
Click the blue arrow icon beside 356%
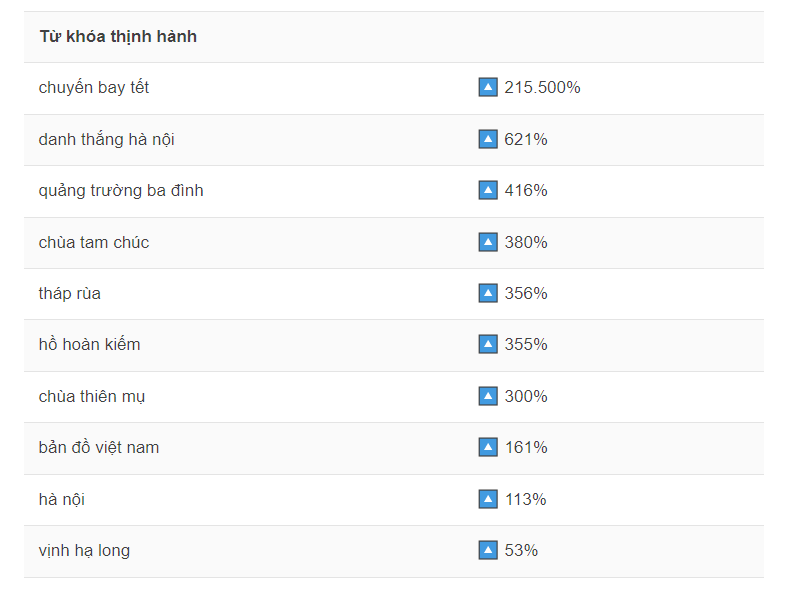pos(488,293)
